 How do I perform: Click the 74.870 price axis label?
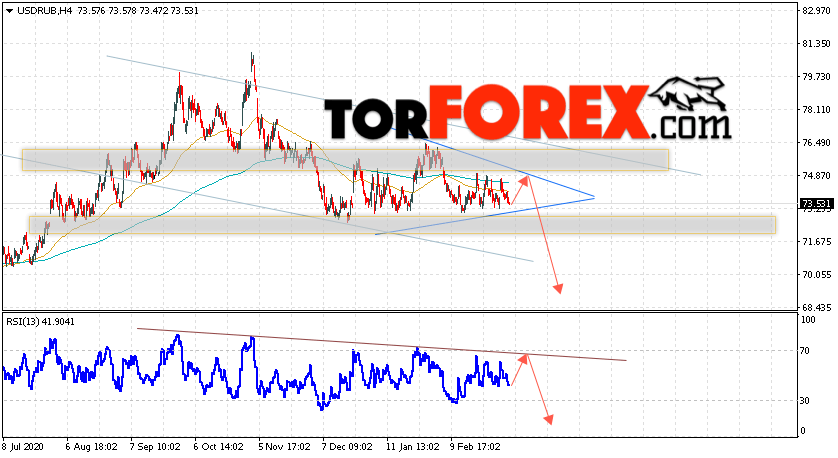coord(817,176)
